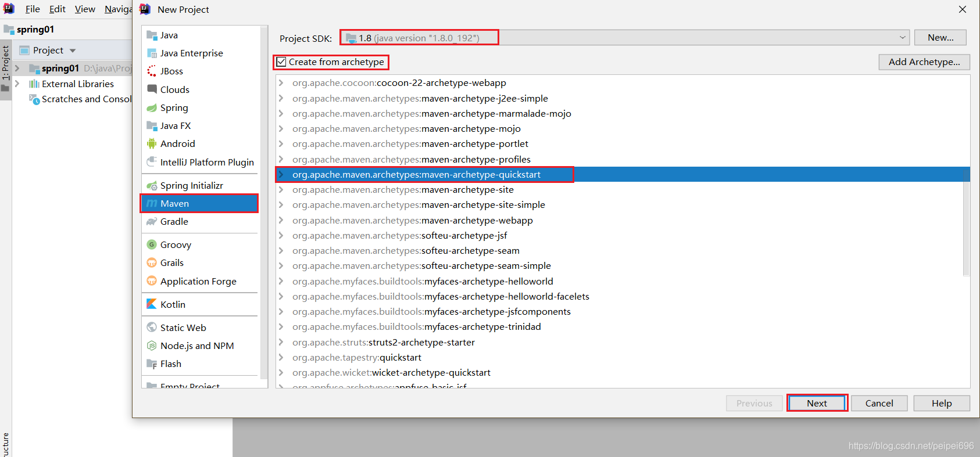The width and height of the screenshot is (980, 457).
Task: Select the Grails orange icon
Action: (x=152, y=262)
